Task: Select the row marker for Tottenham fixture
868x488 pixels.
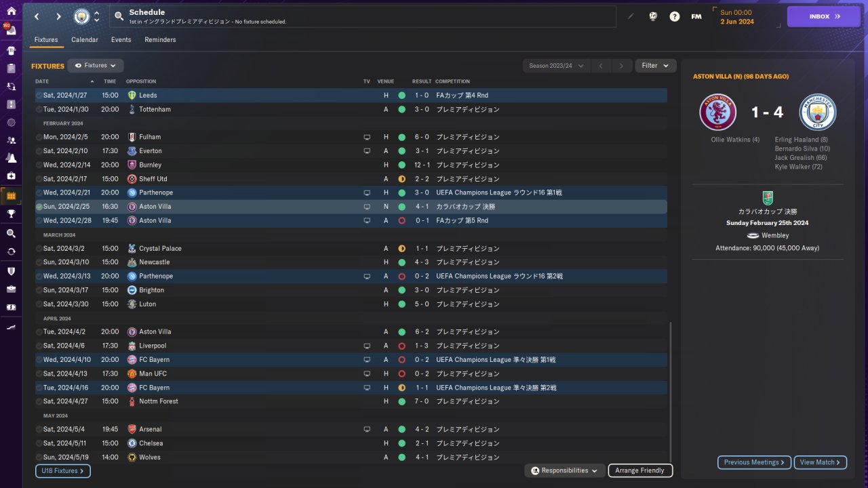Action: coord(39,109)
